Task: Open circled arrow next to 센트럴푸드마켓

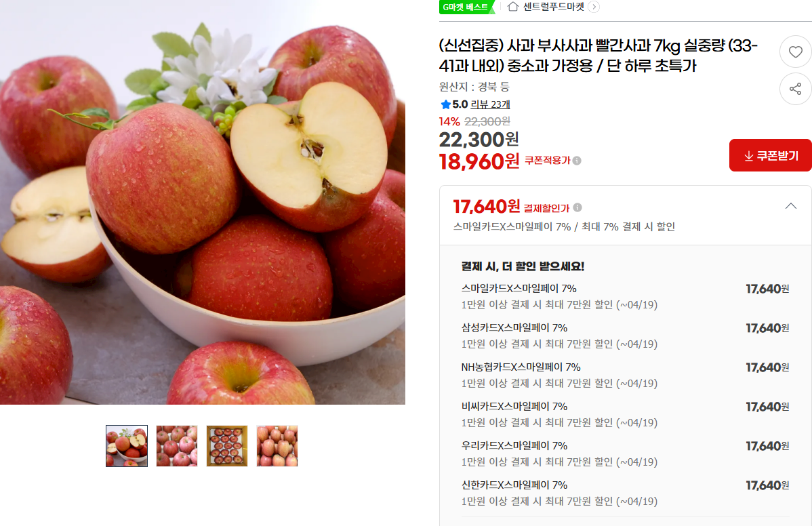Action: click(x=594, y=7)
